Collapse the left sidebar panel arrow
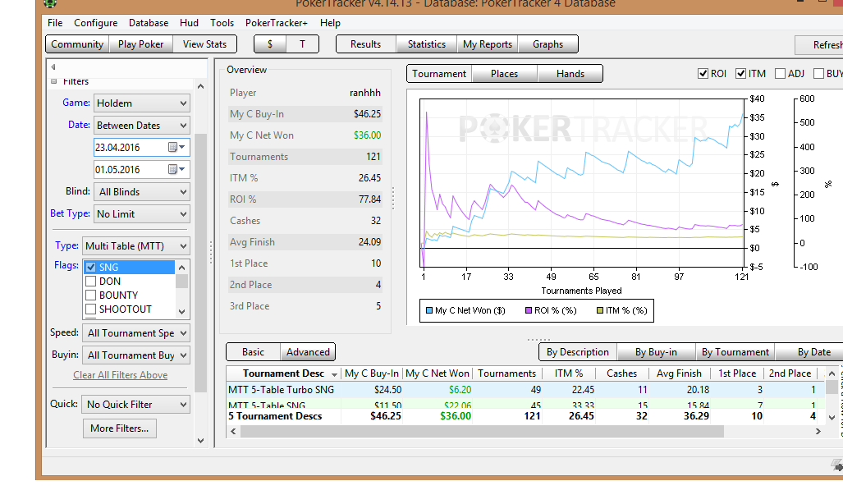The height and width of the screenshot is (504, 843). coord(53,66)
